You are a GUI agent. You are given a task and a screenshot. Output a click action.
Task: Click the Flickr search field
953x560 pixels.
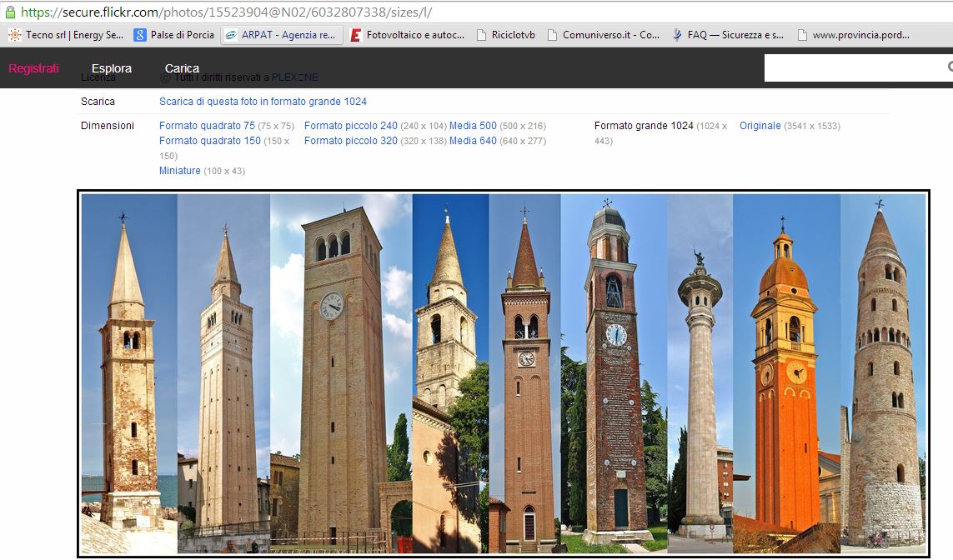pos(857,68)
